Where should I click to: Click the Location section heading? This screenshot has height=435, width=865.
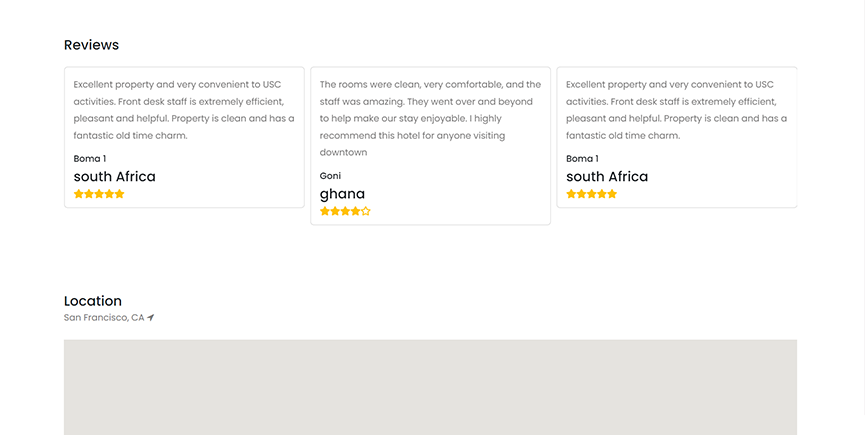(93, 301)
